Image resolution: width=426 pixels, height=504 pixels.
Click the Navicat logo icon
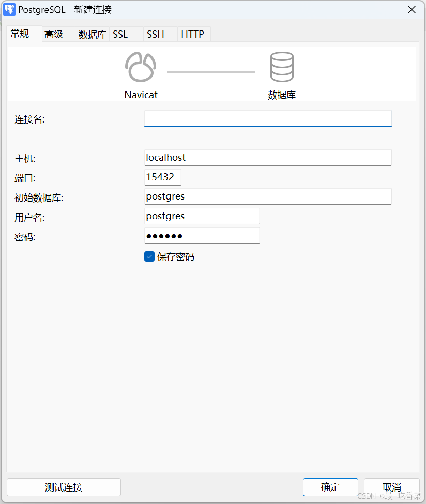[141, 67]
